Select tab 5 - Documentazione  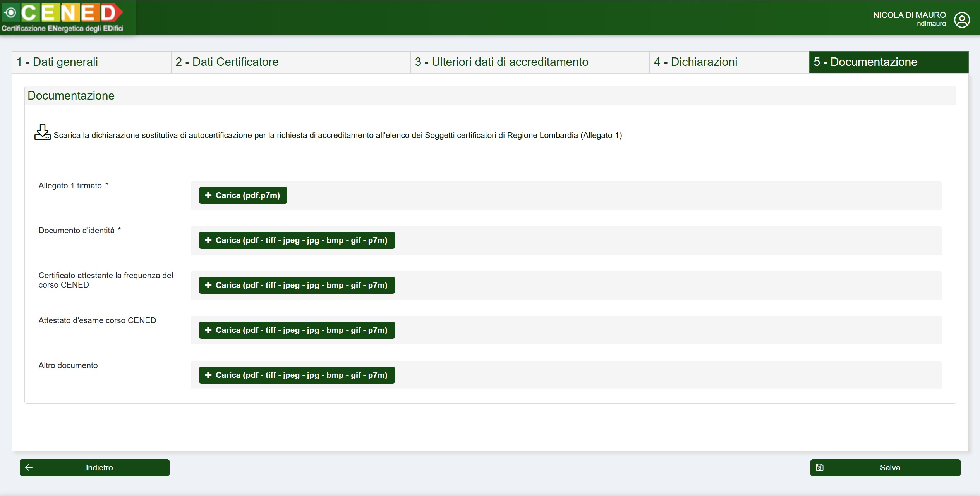(x=889, y=62)
